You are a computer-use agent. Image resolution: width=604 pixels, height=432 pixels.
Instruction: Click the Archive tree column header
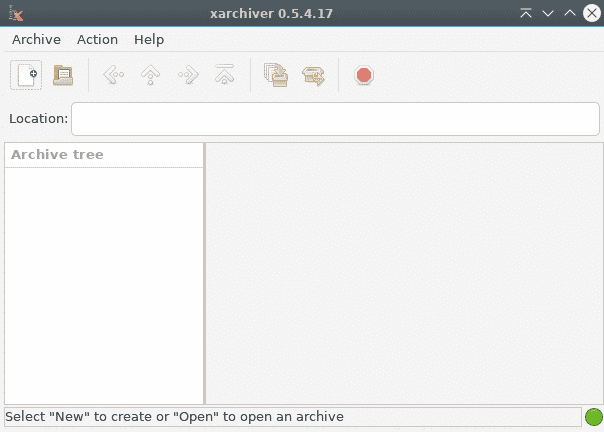tap(104, 155)
